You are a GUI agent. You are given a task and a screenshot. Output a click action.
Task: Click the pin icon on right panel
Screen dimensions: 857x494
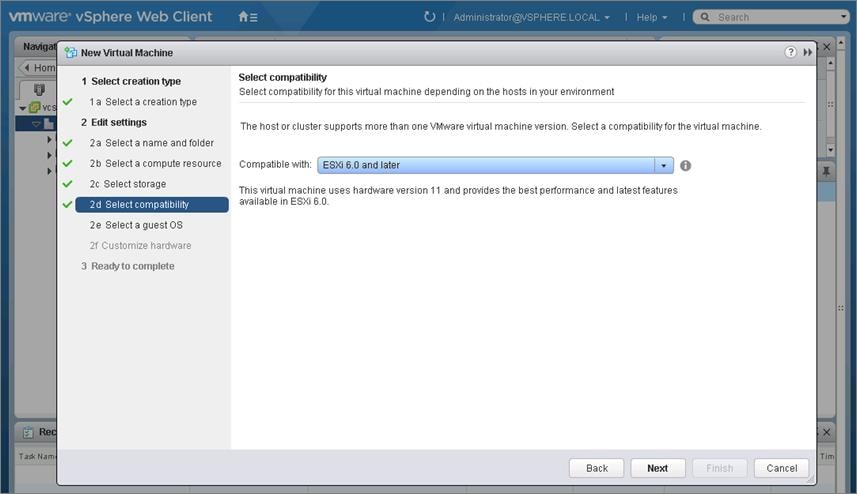(826, 172)
